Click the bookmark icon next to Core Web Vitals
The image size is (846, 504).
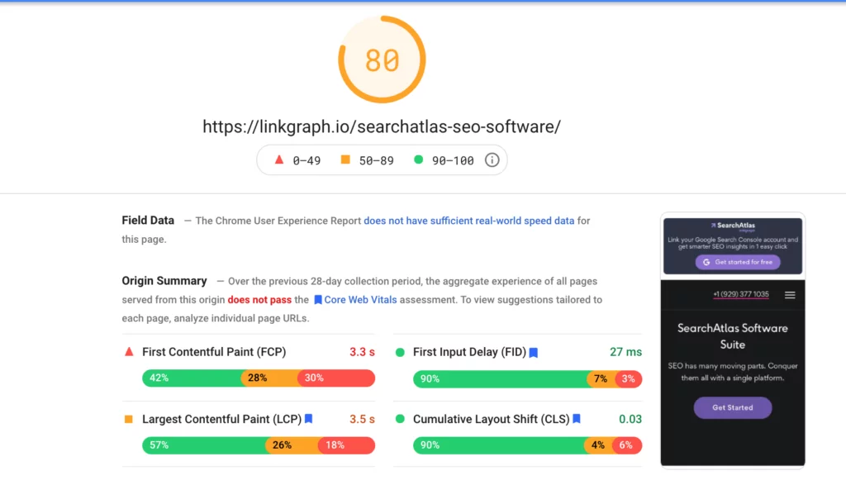pyautogui.click(x=317, y=299)
